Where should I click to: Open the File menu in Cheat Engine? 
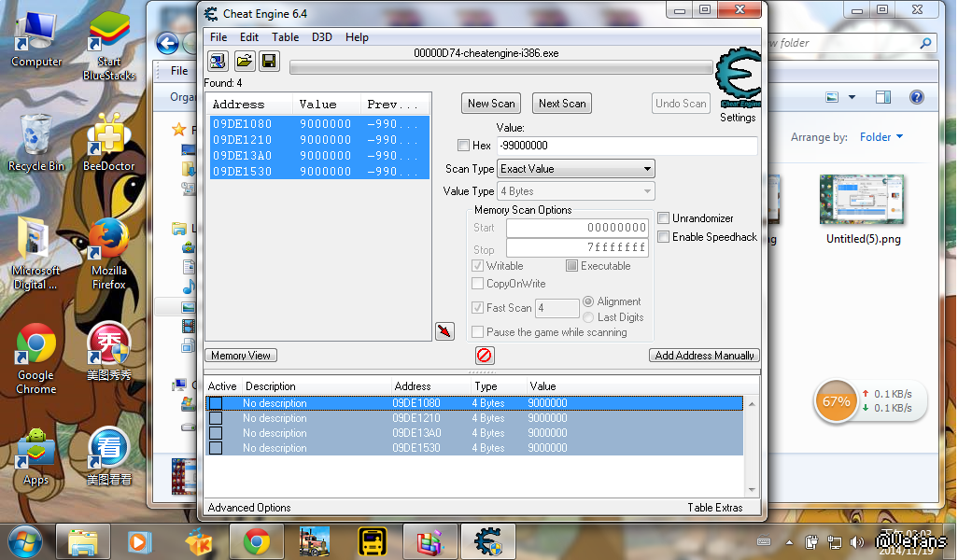[218, 37]
